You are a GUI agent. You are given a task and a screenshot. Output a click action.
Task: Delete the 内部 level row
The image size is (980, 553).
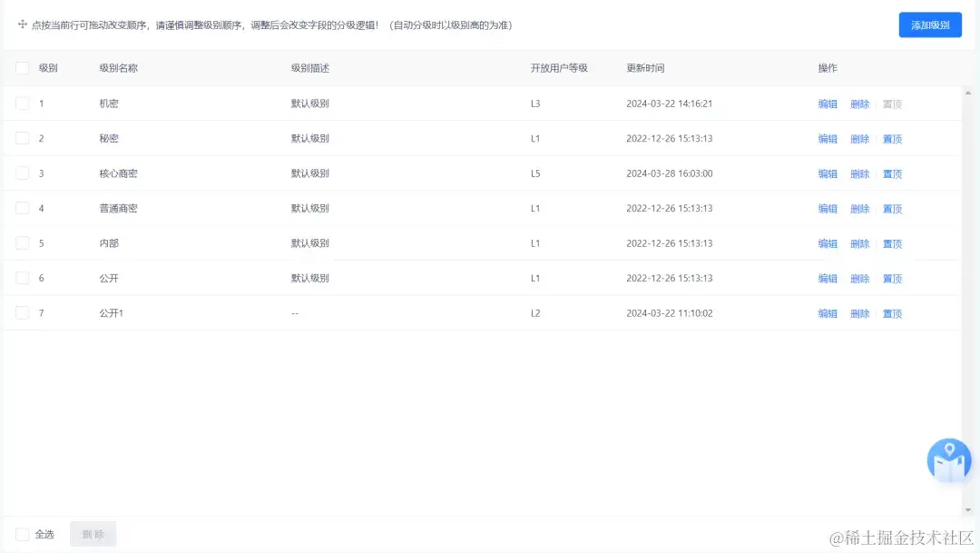[x=859, y=242]
